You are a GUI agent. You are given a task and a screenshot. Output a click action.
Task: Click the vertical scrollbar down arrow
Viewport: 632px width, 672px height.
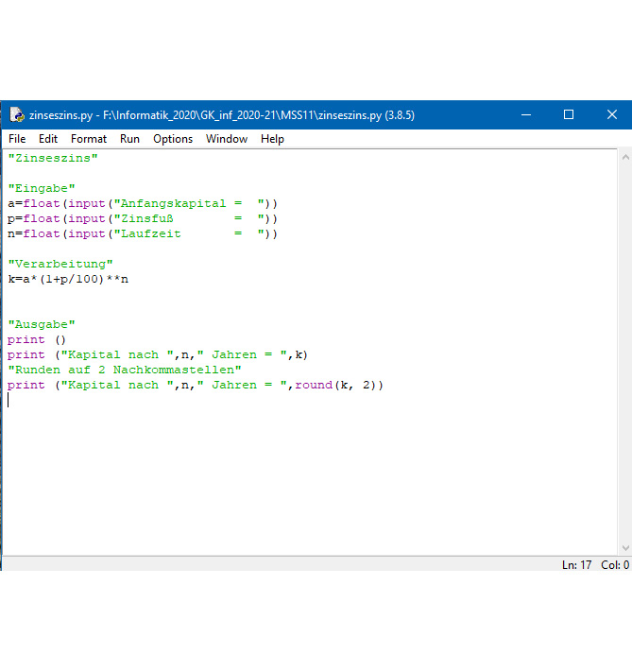point(624,549)
